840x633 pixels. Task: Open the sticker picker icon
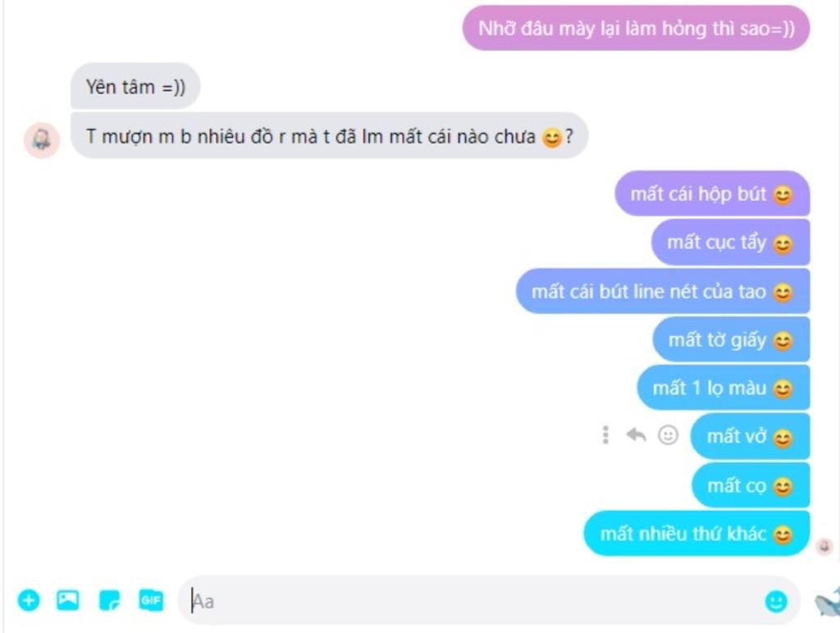(x=110, y=600)
